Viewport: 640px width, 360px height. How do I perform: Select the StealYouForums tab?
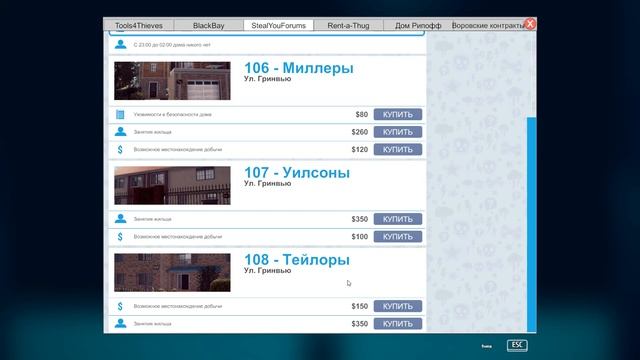click(x=278, y=25)
